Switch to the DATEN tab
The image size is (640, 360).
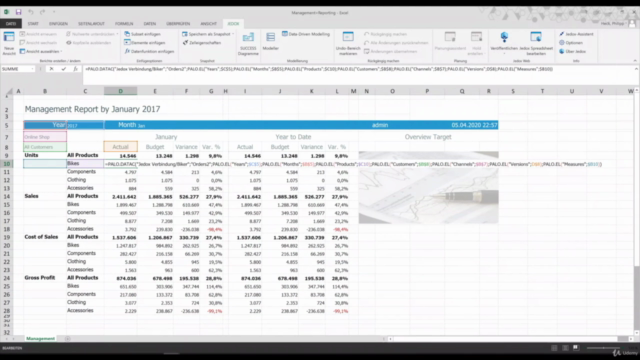(150, 24)
